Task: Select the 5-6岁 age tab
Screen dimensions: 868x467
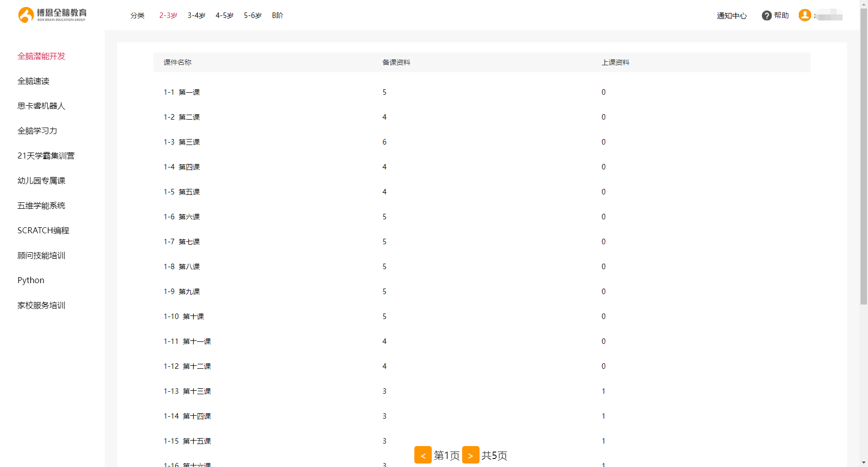Action: point(253,15)
